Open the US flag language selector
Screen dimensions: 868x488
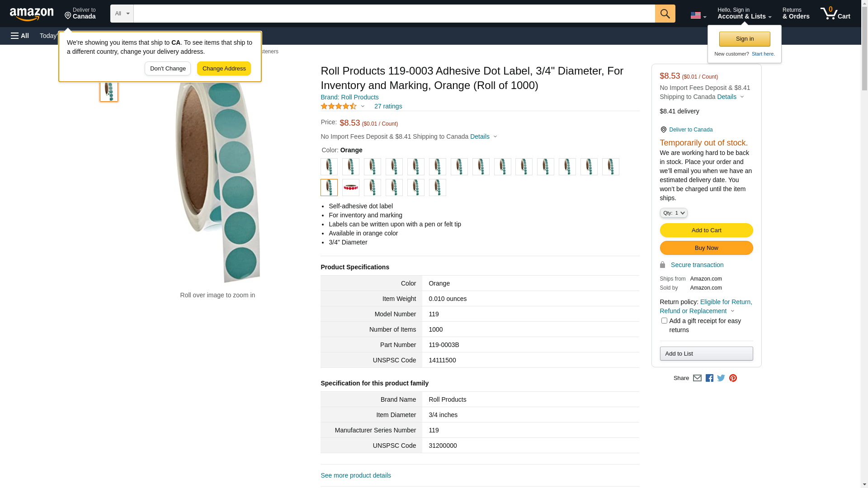(x=698, y=15)
